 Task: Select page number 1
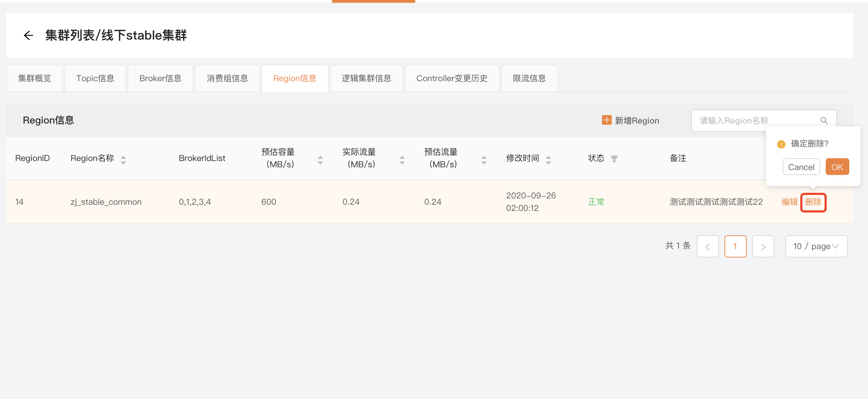point(735,246)
